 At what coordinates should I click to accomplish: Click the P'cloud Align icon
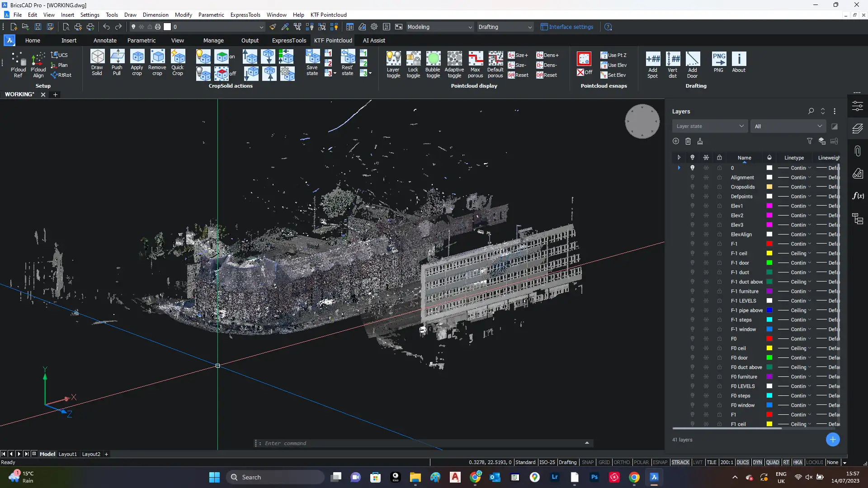coord(38,59)
